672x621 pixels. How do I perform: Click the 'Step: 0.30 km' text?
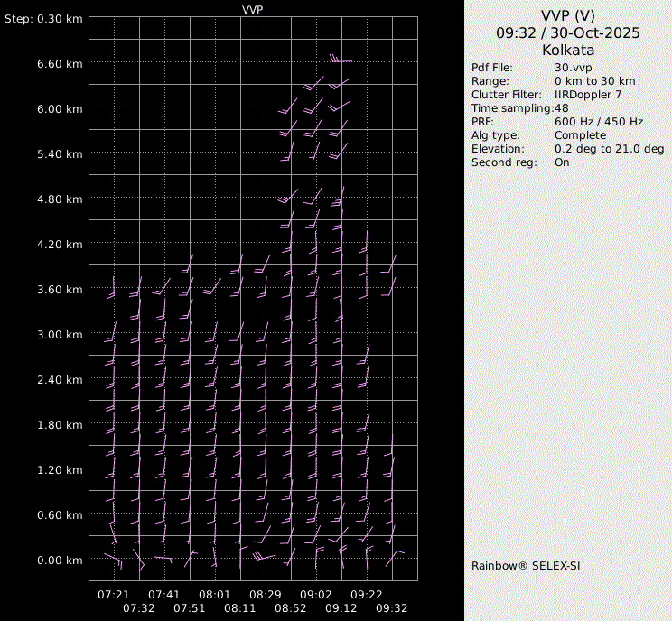43,19
